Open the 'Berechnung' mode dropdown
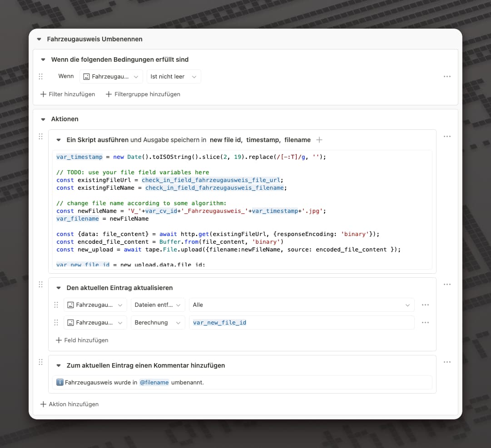 click(158, 323)
